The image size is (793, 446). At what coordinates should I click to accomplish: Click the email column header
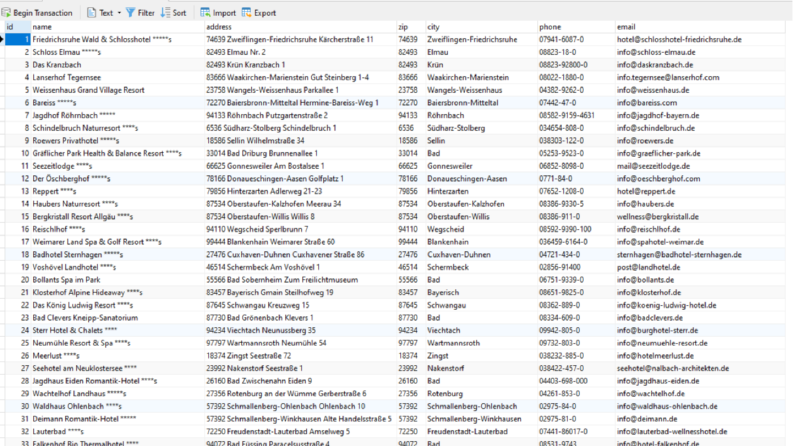[700, 27]
